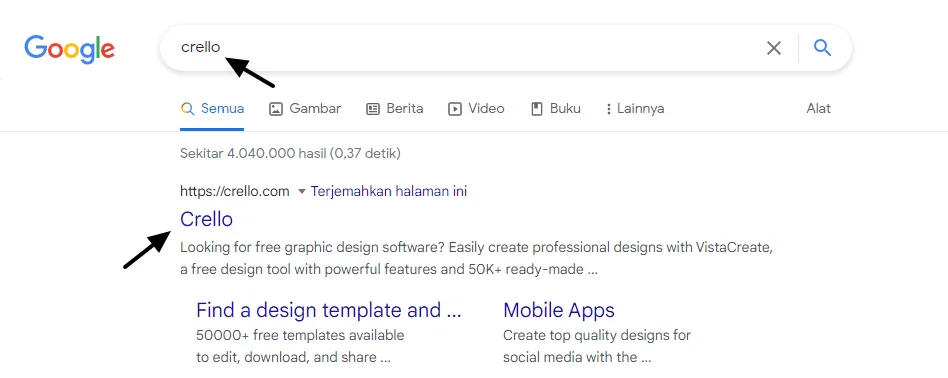Screen dimensions: 948x378
Task: Click the snippet text starting Looking for free graphic
Action: coord(477,258)
